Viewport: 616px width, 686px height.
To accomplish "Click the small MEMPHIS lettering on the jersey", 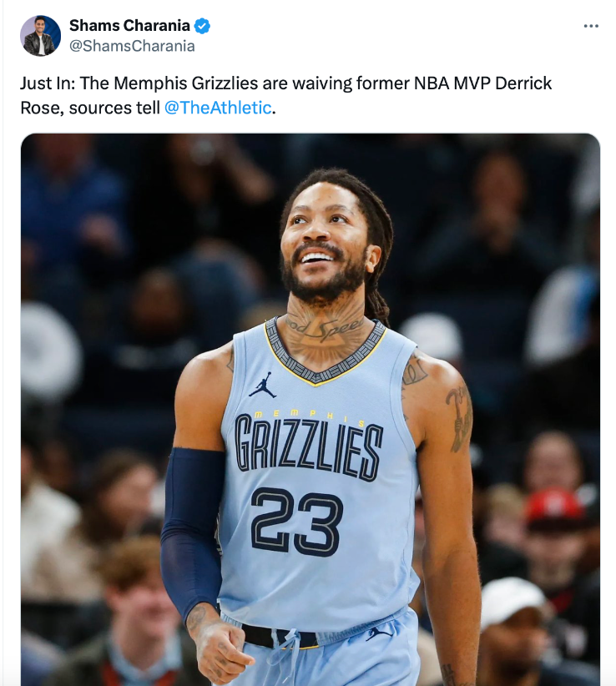I will click(309, 416).
